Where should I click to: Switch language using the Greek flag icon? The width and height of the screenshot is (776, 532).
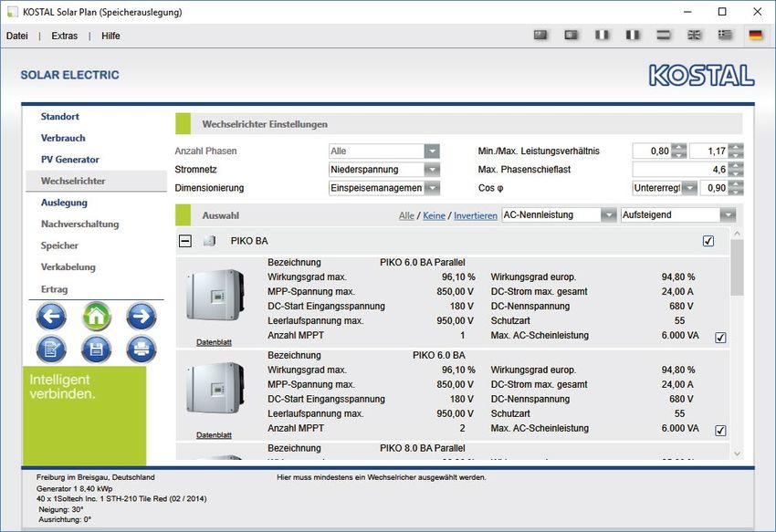click(725, 36)
